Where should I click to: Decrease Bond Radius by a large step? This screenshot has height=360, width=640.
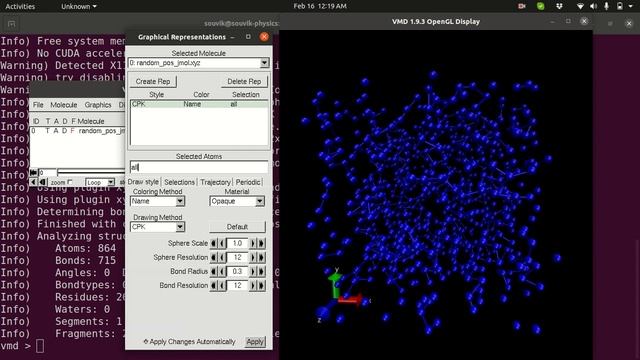[x=213, y=271]
